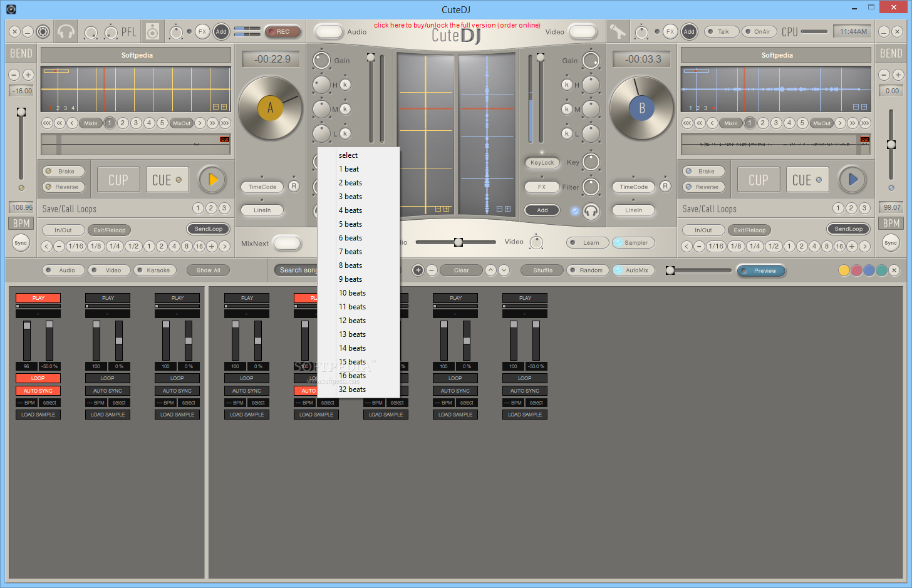Click first sampler slot red PLAY button

(38, 298)
